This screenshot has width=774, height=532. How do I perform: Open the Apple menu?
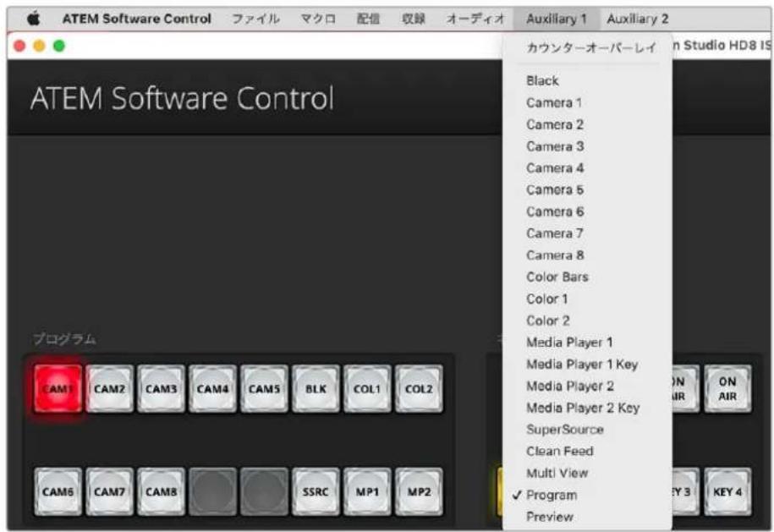click(34, 19)
